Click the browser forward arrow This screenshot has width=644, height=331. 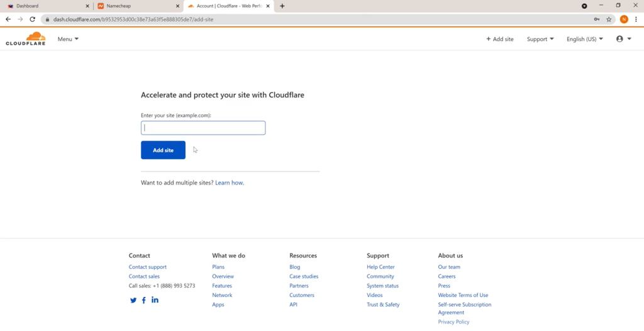(x=20, y=20)
